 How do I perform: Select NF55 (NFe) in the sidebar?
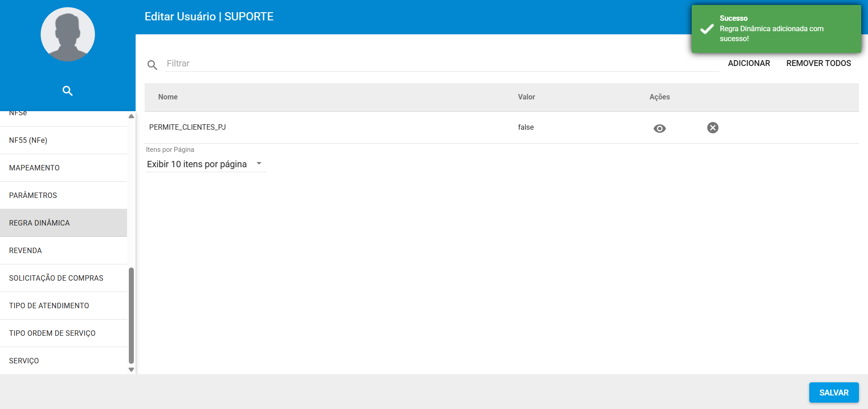(x=63, y=140)
